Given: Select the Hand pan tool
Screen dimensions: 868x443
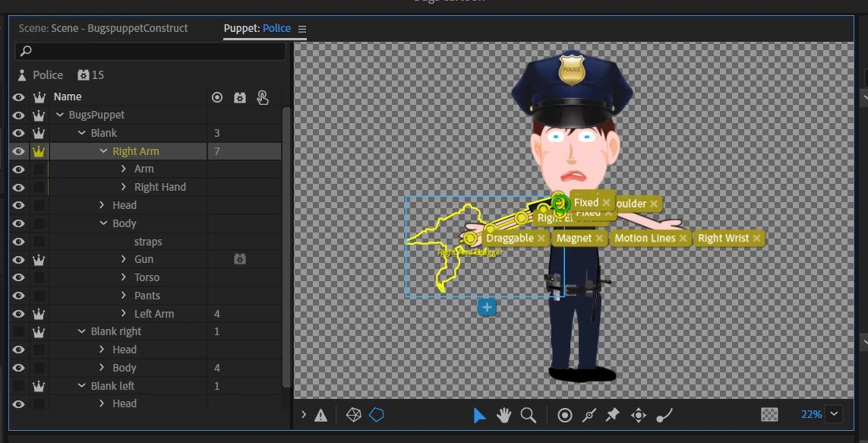Looking at the screenshot, I should (503, 416).
